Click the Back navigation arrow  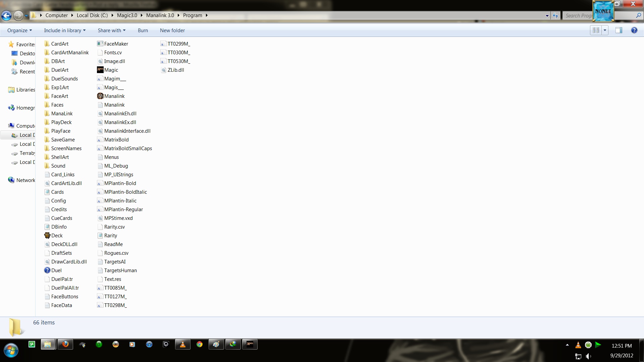pyautogui.click(x=6, y=15)
